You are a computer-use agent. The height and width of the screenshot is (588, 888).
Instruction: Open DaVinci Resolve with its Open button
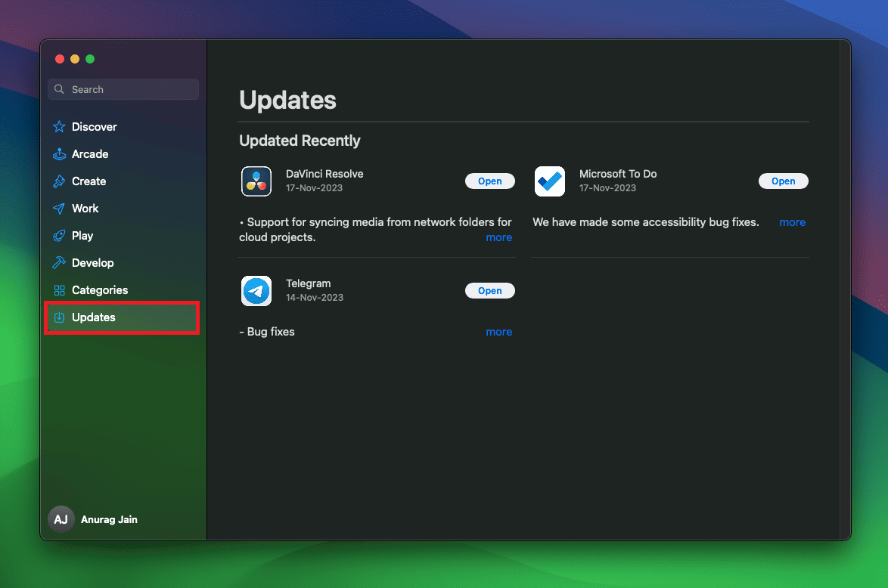tap(490, 181)
